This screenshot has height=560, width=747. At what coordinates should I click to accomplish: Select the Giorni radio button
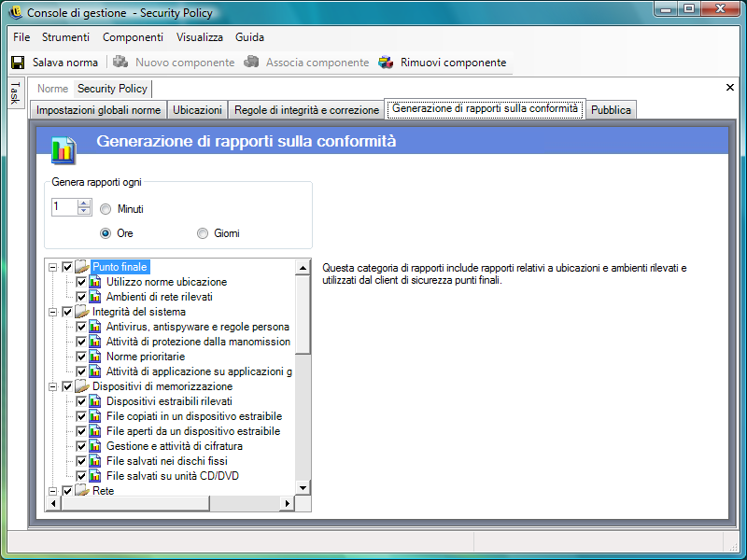point(203,233)
